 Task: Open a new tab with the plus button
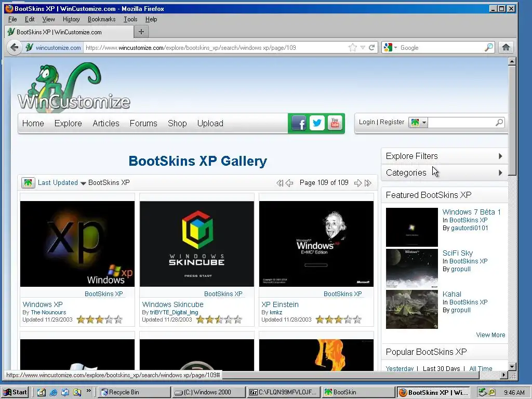pyautogui.click(x=141, y=32)
